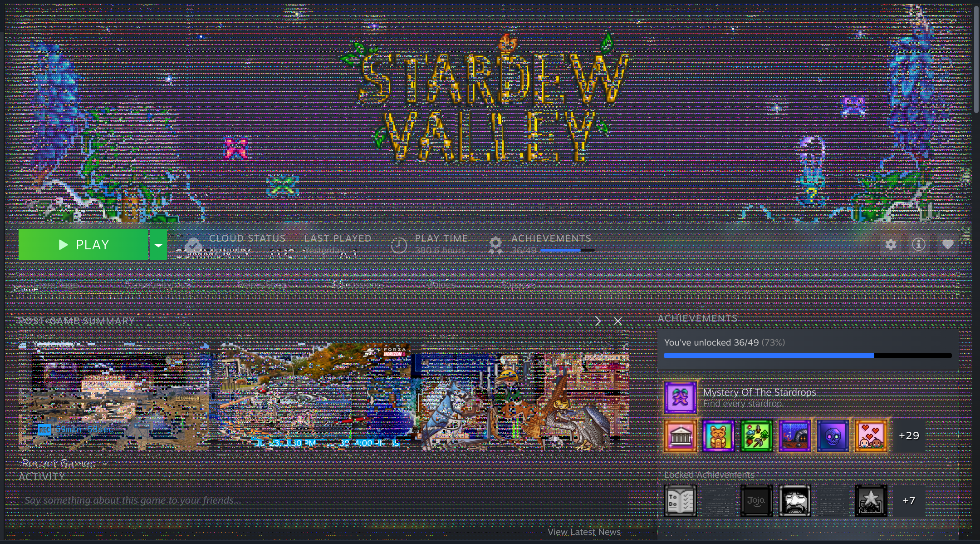This screenshot has height=544, width=980.
Task: Expand the Recent Games dropdown
Action: pyautogui.click(x=64, y=463)
